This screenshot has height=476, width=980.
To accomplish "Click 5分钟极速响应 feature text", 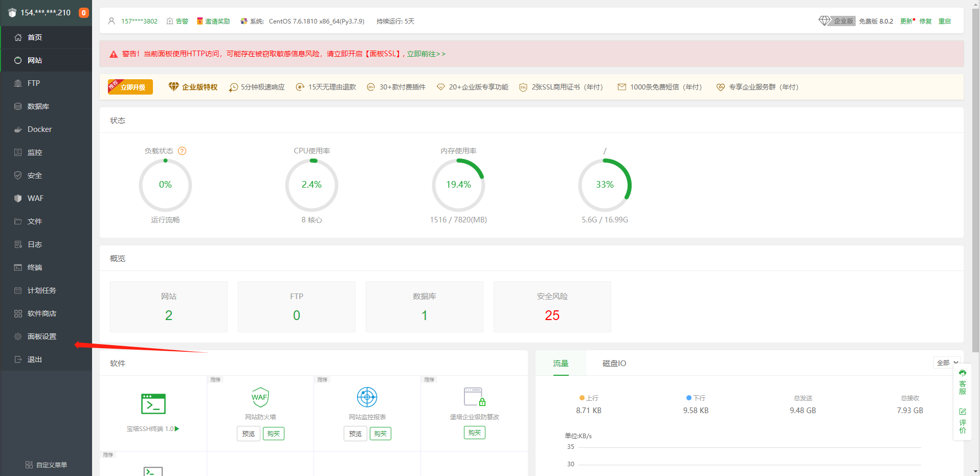I will click(263, 87).
